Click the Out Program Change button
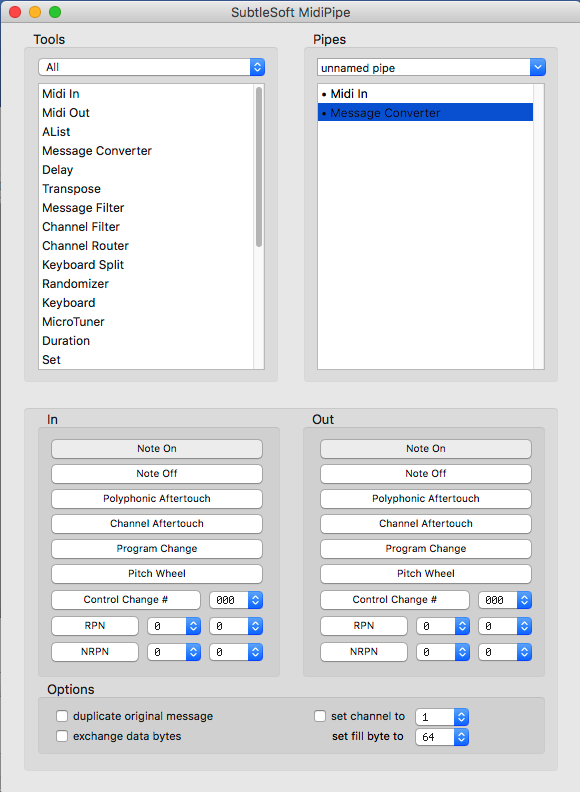The width and height of the screenshot is (580, 792). click(426, 549)
